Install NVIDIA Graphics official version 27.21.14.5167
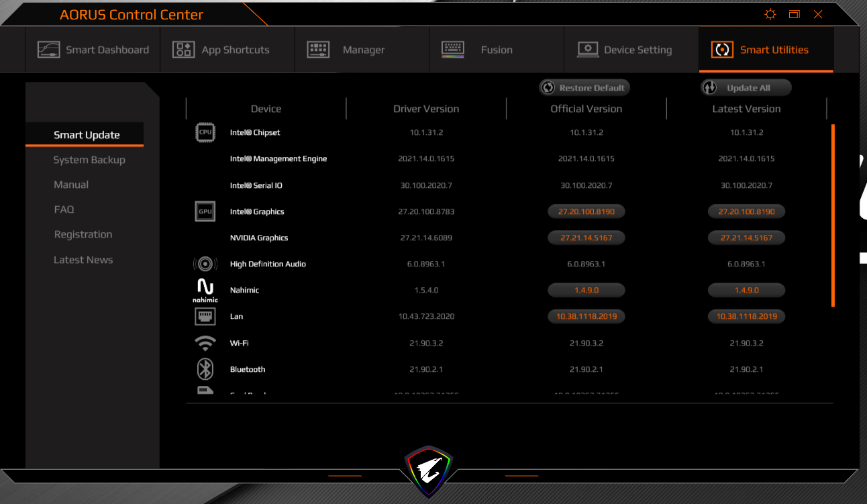The image size is (867, 504). pos(586,238)
